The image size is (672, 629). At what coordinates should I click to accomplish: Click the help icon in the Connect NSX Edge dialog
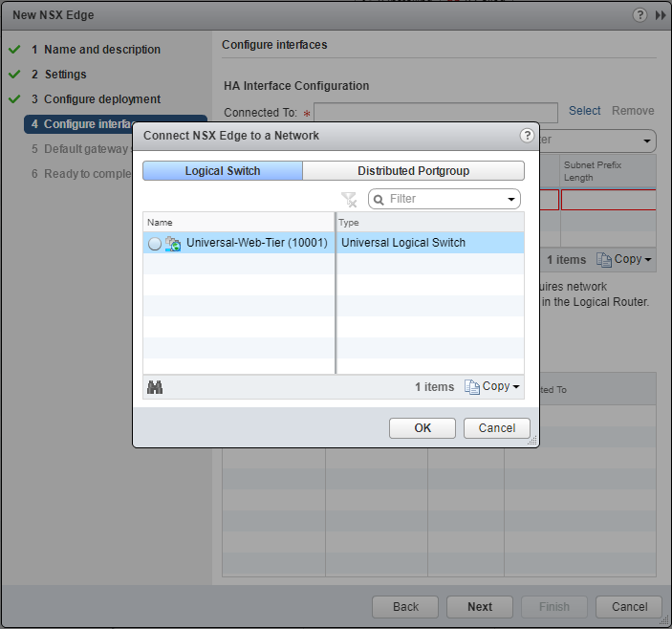pyautogui.click(x=527, y=136)
